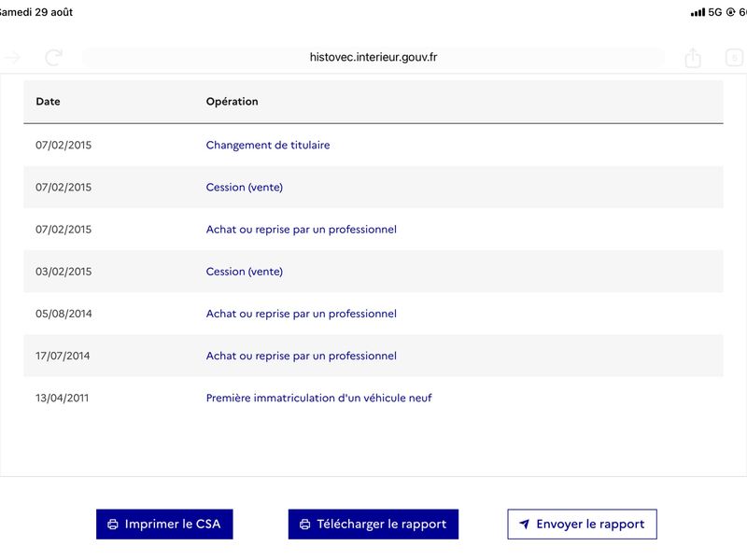Open Achat ou reprise dated 17/07/2014

point(301,356)
